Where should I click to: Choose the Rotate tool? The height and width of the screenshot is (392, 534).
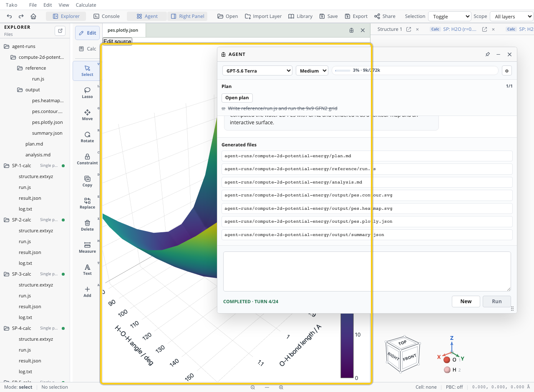87,137
